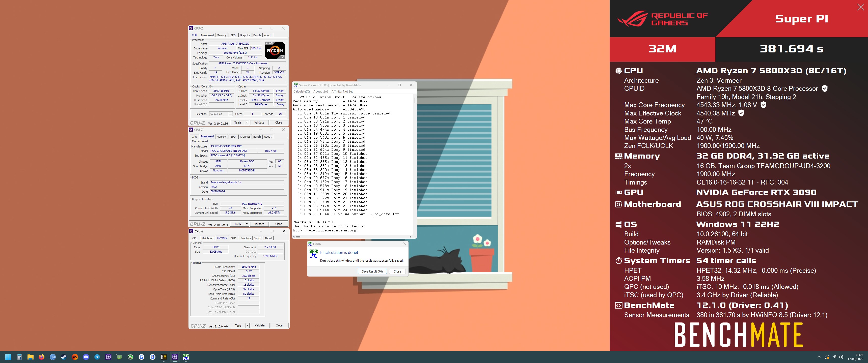
Task: Open the Windows Start menu
Action: click(x=8, y=357)
